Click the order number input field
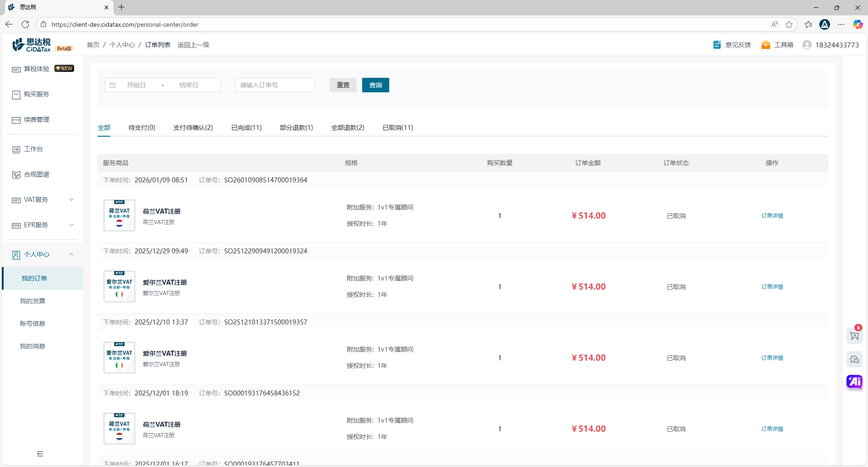Viewport: 868px width, 467px height. (275, 85)
